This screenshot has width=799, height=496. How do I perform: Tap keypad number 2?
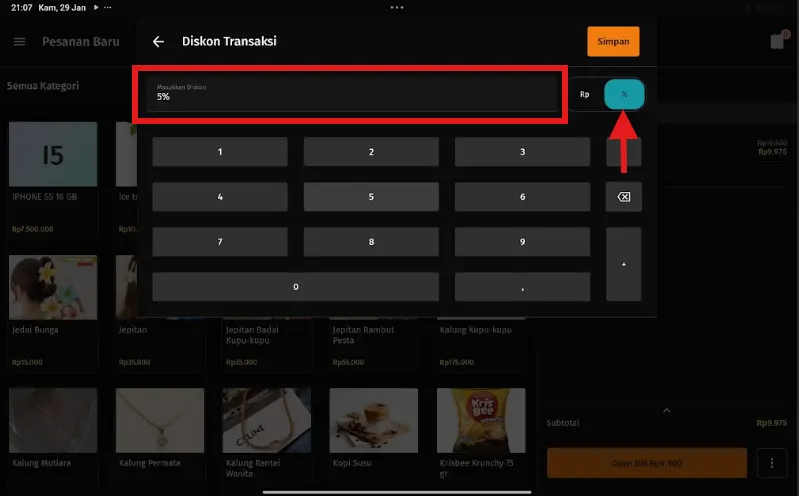(x=371, y=152)
